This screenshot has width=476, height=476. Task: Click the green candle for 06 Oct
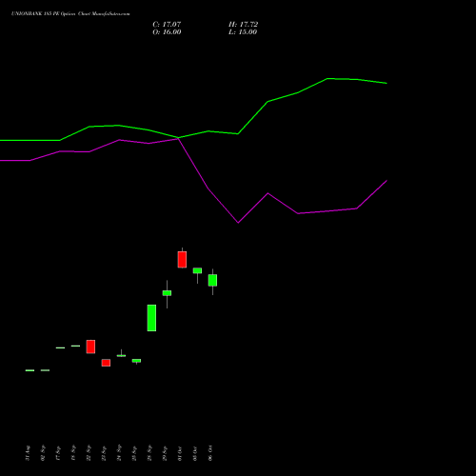pyautogui.click(x=212, y=280)
